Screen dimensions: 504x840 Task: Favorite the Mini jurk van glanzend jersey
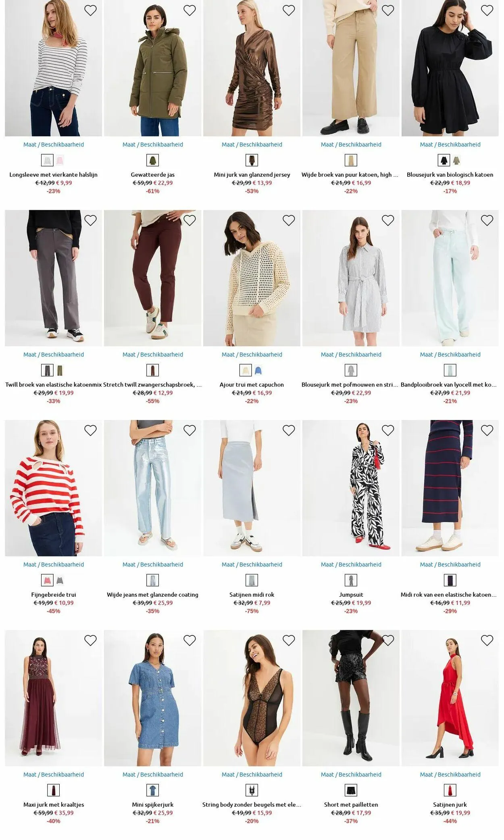pyautogui.click(x=289, y=10)
